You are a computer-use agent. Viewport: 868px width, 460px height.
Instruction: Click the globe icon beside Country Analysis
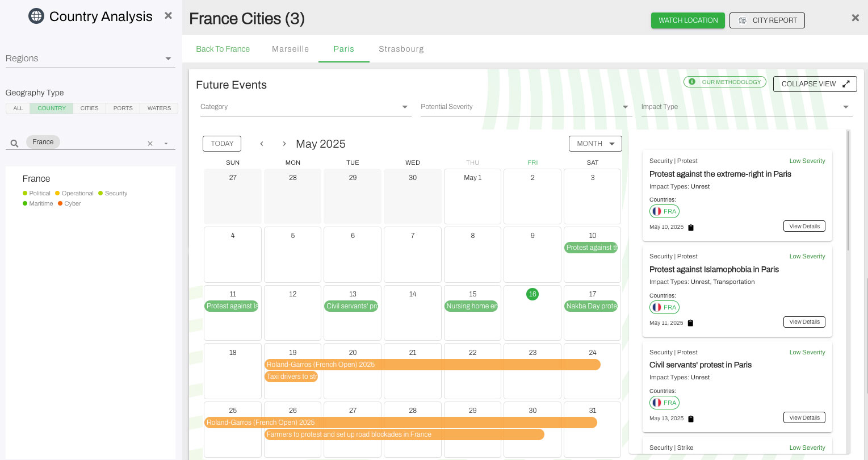click(x=36, y=16)
